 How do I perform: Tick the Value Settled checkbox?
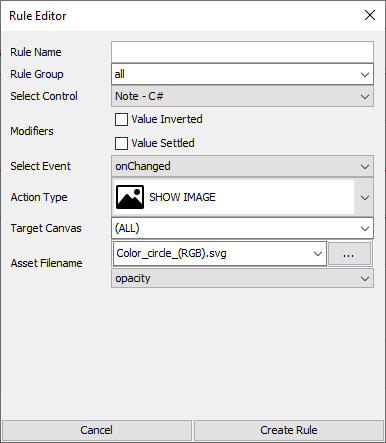click(121, 143)
